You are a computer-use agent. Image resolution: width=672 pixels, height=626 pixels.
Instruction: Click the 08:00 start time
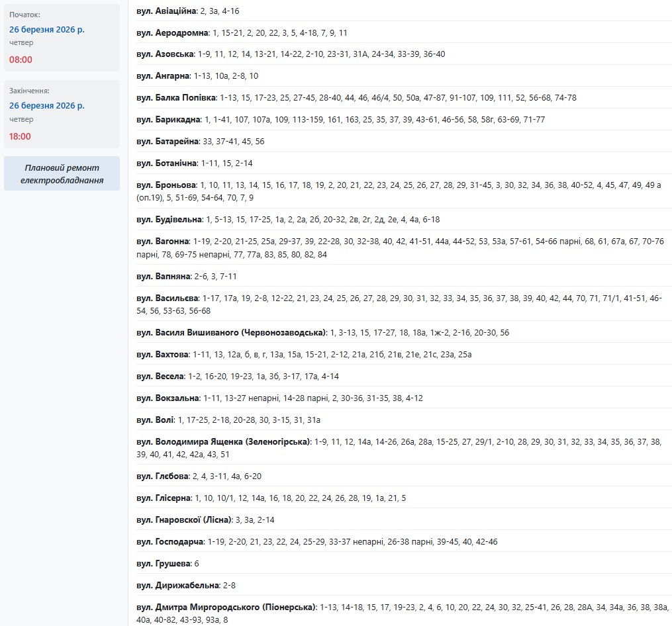pos(21,60)
